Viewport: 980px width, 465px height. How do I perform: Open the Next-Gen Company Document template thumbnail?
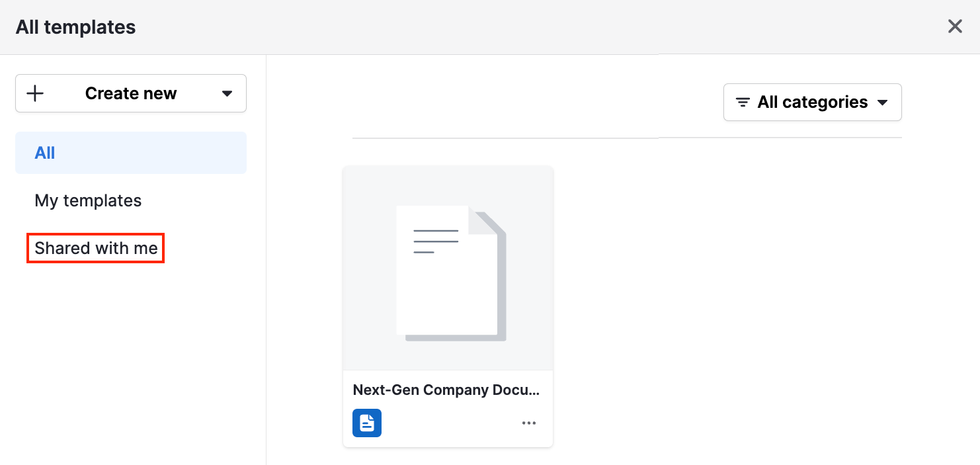pyautogui.click(x=448, y=268)
